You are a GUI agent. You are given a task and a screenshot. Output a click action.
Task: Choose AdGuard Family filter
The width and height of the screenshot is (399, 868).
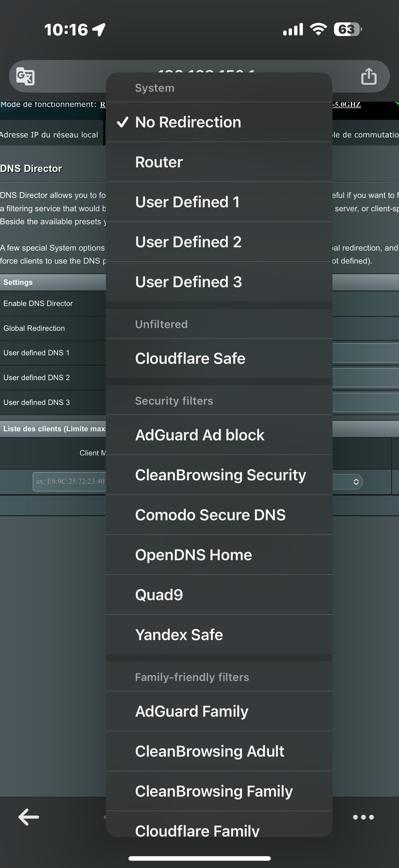pos(219,711)
